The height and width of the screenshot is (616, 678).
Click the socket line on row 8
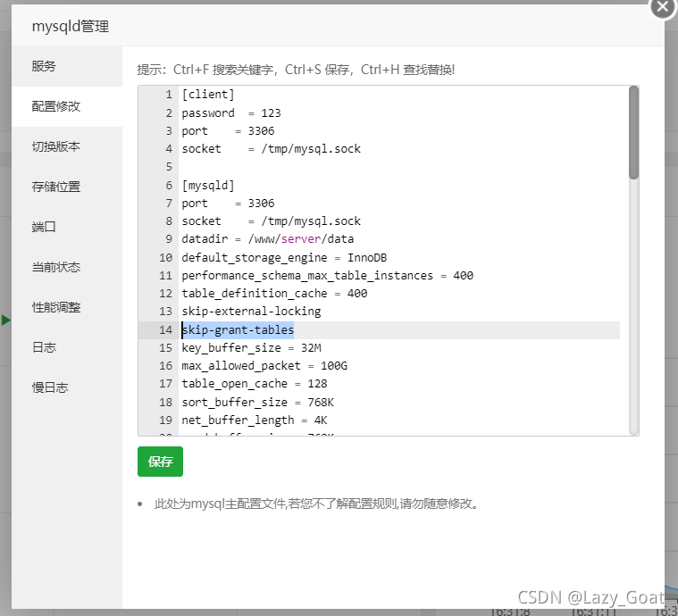pyautogui.click(x=272, y=221)
